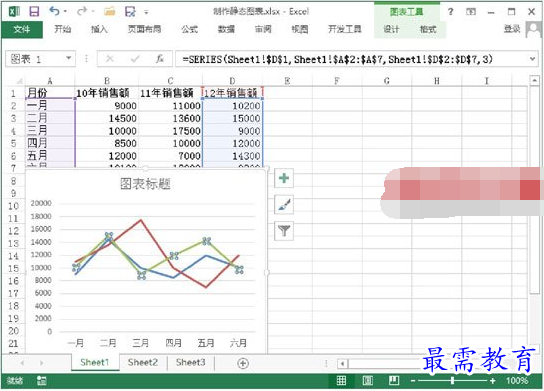The width and height of the screenshot is (544, 391).
Task: Switch to the Sheet2 worksheet tab
Action: pos(143,363)
